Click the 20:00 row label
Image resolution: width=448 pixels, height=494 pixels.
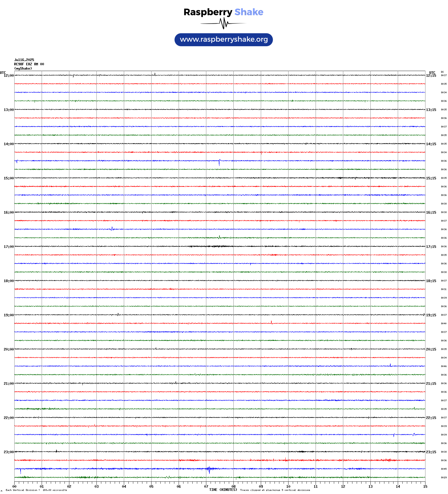(x=9, y=349)
